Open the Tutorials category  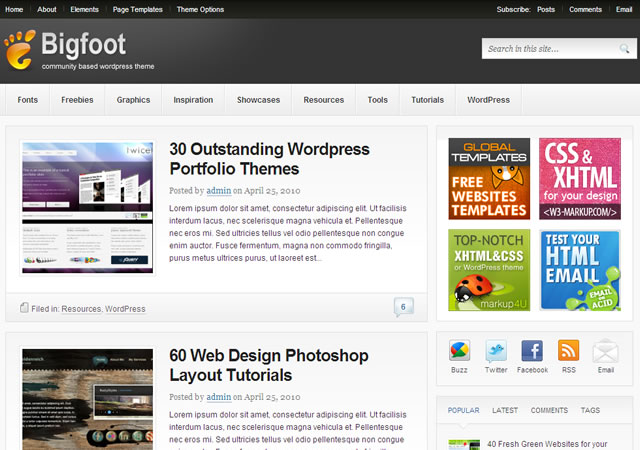point(427,100)
